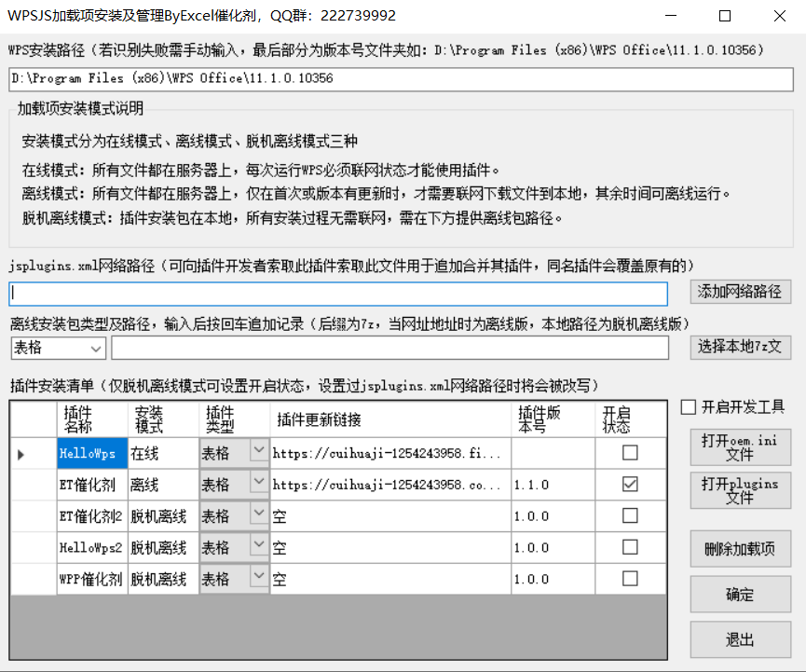This screenshot has height=672, width=806.
Task: Click the update link cell for ET催化剂
Action: coord(390,485)
